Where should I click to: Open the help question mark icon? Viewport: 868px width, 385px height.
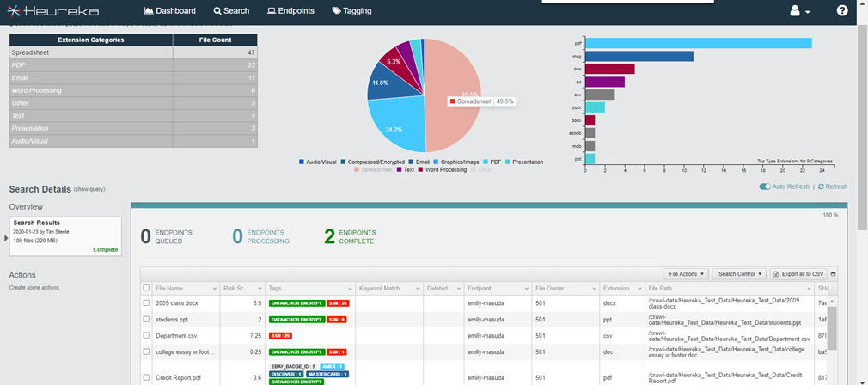[842, 10]
